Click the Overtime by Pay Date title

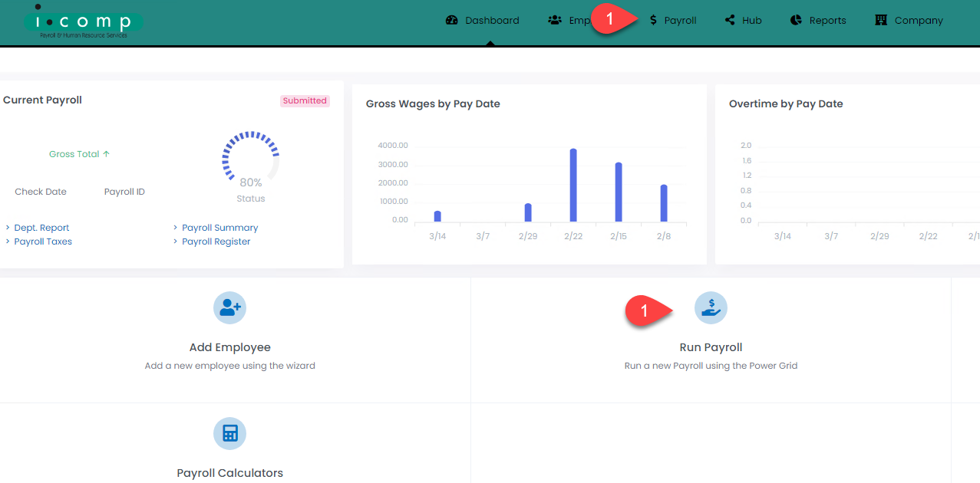coord(786,103)
